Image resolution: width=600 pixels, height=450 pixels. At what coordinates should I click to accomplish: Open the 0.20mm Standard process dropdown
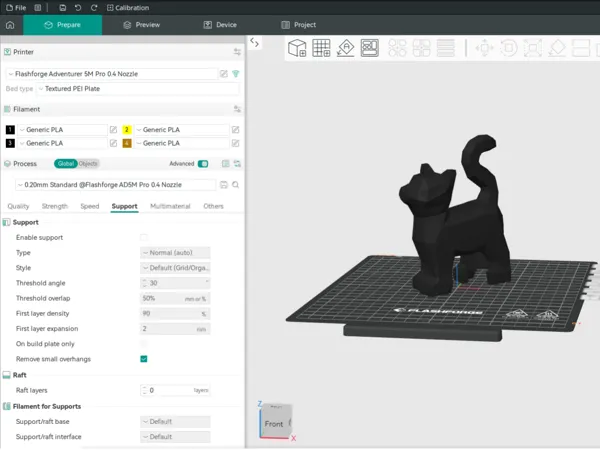click(x=116, y=185)
